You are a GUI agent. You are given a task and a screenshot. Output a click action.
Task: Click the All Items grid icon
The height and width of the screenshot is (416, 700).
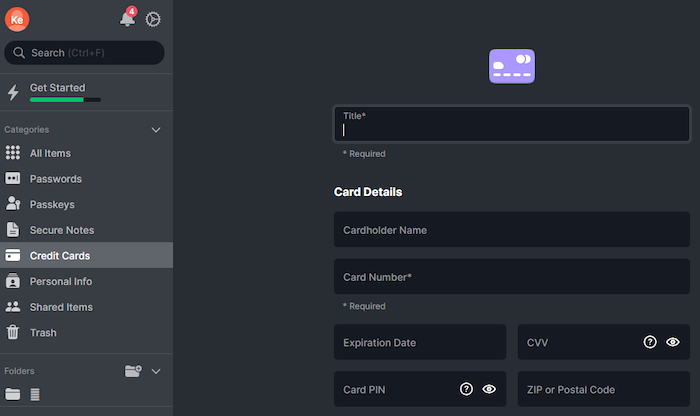12,153
